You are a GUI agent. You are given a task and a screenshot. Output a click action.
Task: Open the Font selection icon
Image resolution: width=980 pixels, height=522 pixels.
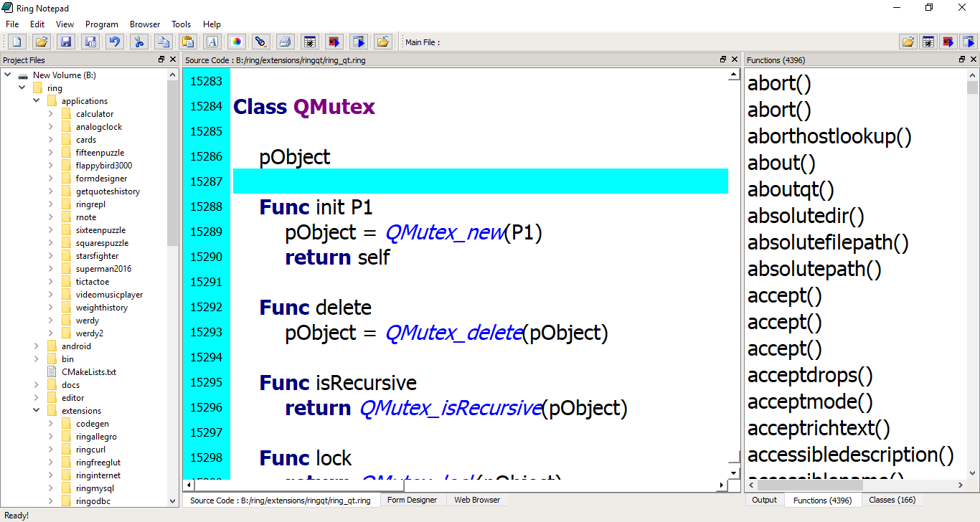click(212, 42)
